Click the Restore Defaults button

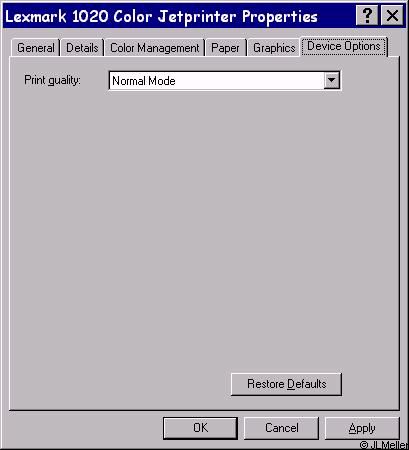point(286,384)
